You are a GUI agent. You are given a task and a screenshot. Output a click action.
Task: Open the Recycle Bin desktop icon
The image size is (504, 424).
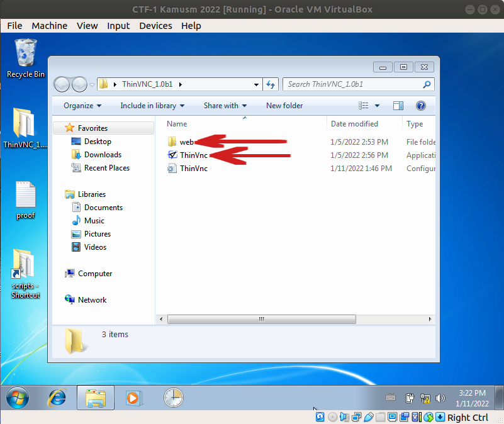25,58
